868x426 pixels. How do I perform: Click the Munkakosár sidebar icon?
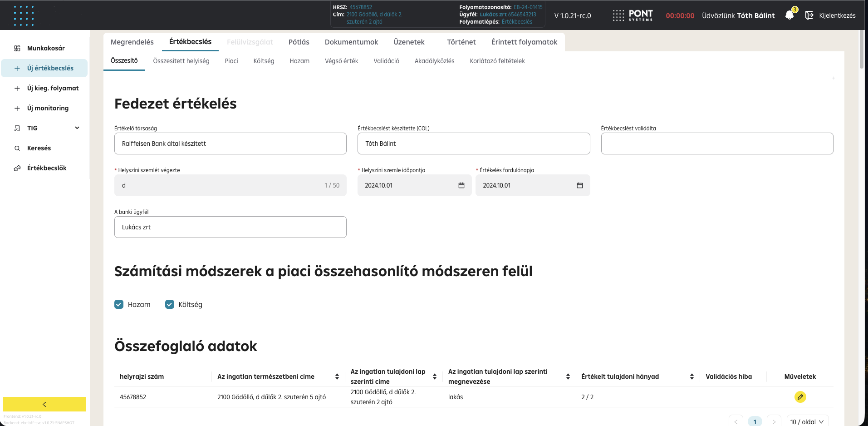17,48
